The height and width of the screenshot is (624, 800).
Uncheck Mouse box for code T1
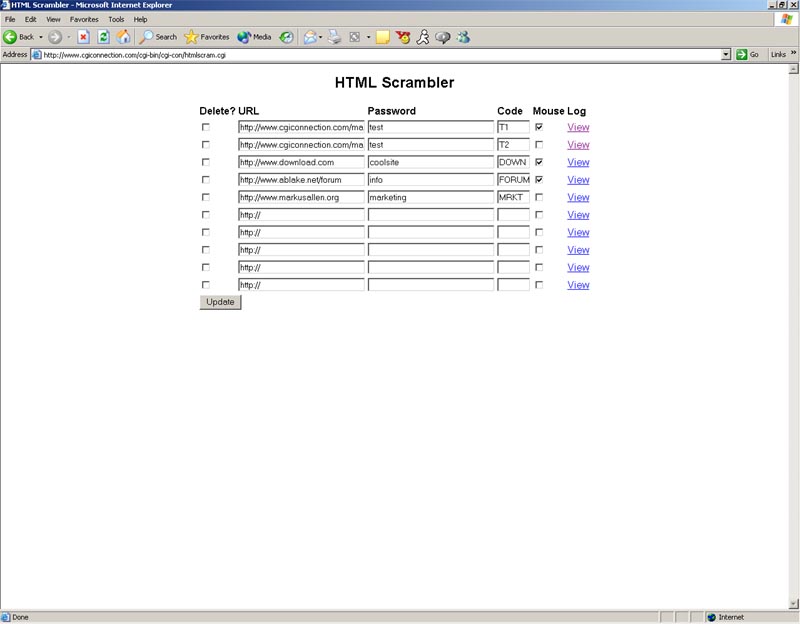pyautogui.click(x=539, y=127)
